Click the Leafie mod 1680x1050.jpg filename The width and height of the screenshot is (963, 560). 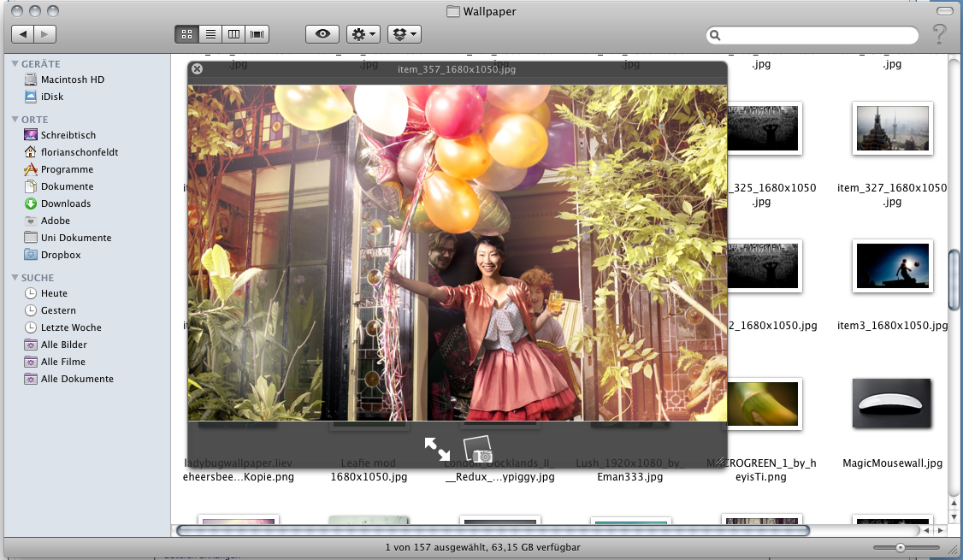[369, 469]
